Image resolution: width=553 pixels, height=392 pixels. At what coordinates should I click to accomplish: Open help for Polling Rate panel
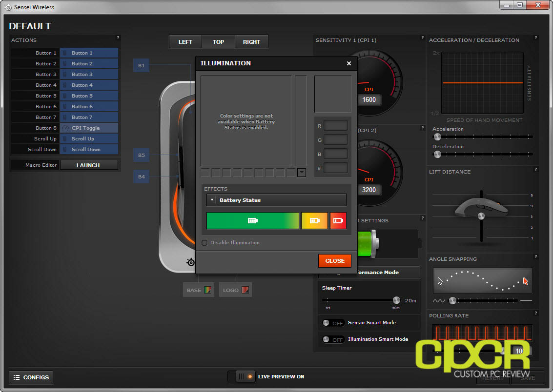click(x=536, y=313)
